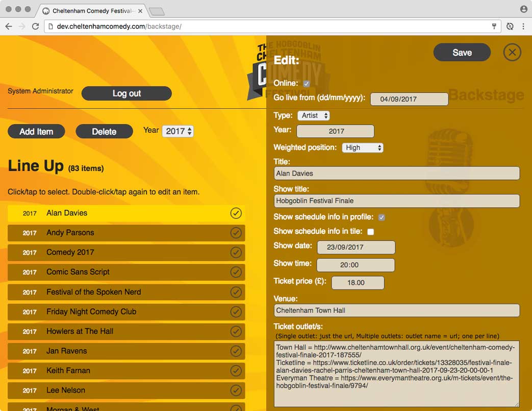Check Show schedule info in tile
Screen dimensions: 532x411
tap(370, 232)
